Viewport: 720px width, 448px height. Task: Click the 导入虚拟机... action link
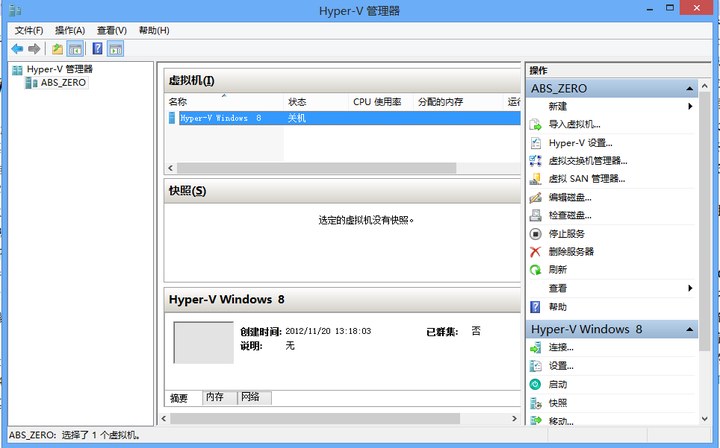(x=574, y=124)
